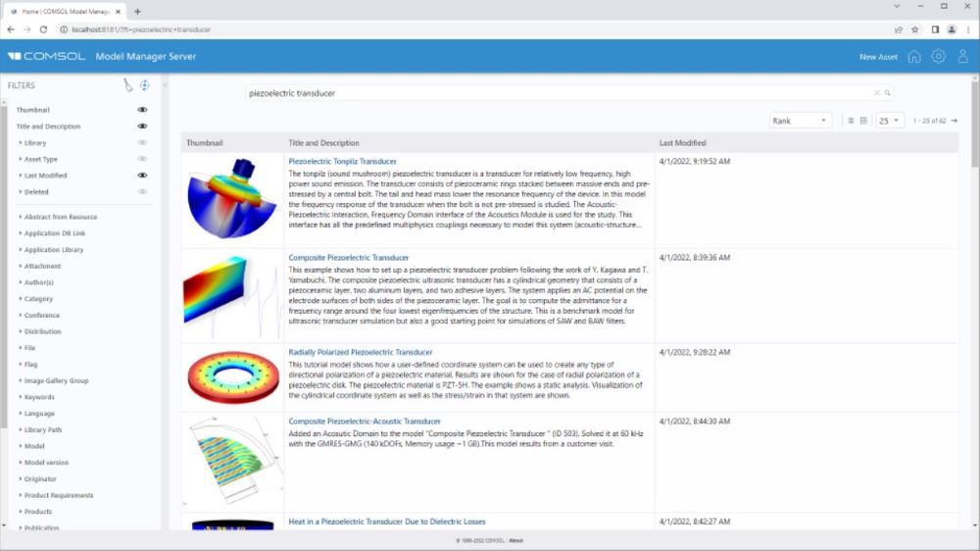
Task: Click the COMSOL logo
Action: [x=47, y=56]
